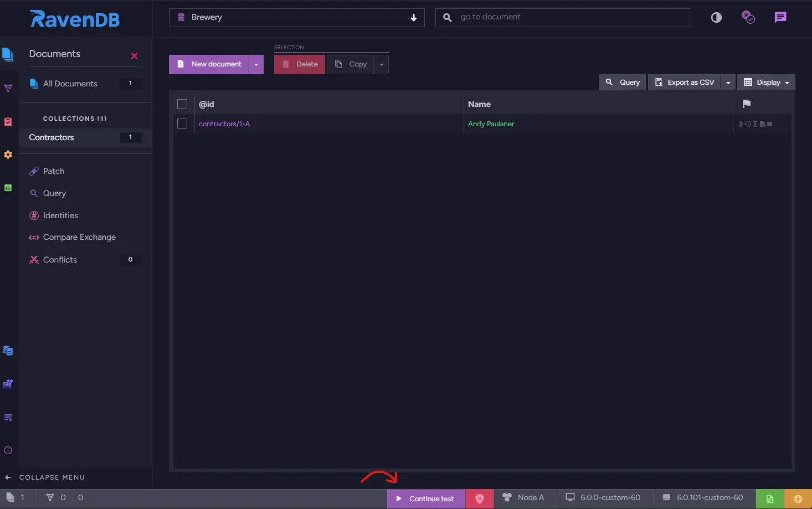Open the About info icon in the sidebar
Image resolution: width=812 pixels, height=509 pixels.
pyautogui.click(x=8, y=450)
